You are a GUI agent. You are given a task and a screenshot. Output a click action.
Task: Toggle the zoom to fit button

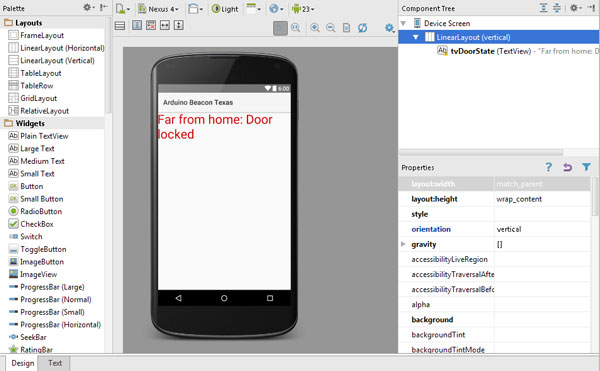(280, 28)
